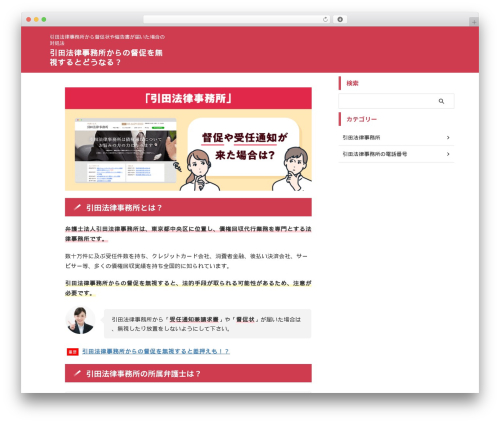Click the header tagline text above site title
This screenshot has height=423, width=500.
pos(107,40)
